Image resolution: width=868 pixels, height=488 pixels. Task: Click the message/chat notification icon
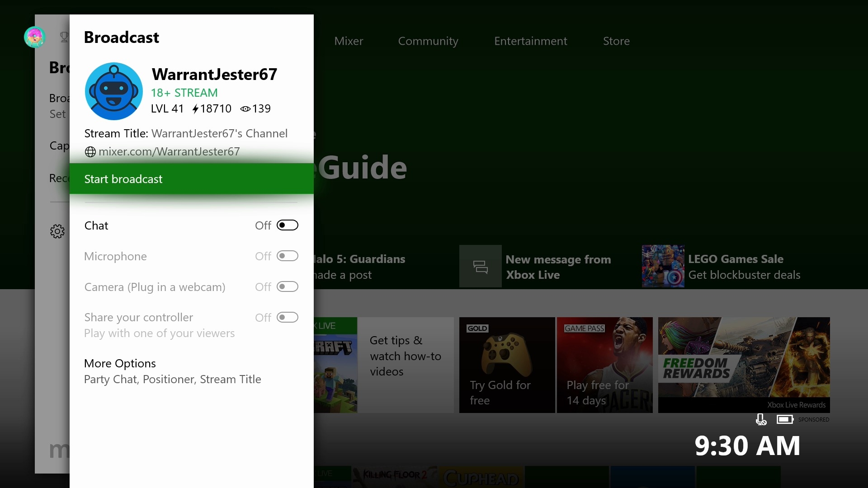(x=480, y=266)
